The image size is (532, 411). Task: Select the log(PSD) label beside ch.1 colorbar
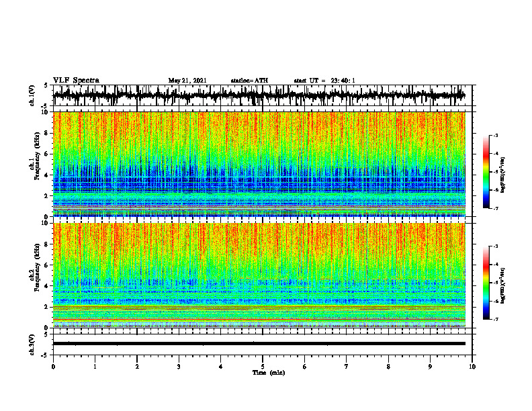click(503, 175)
